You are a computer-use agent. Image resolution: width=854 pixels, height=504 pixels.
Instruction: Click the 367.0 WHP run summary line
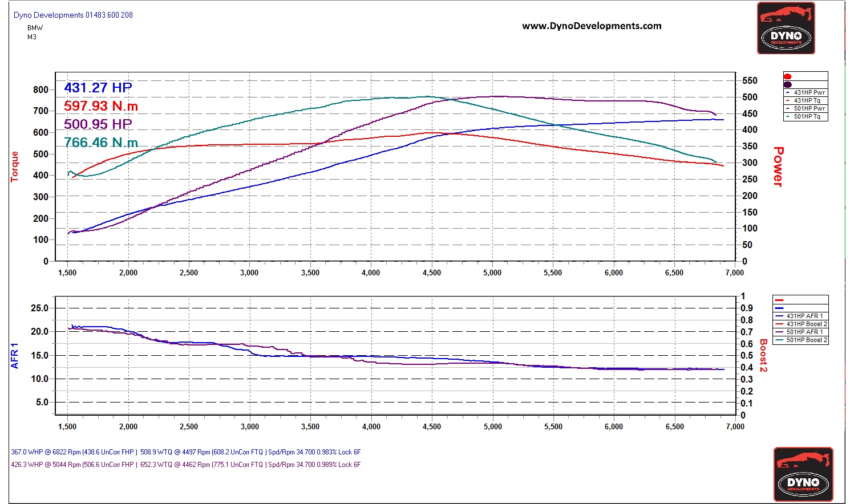(185, 452)
